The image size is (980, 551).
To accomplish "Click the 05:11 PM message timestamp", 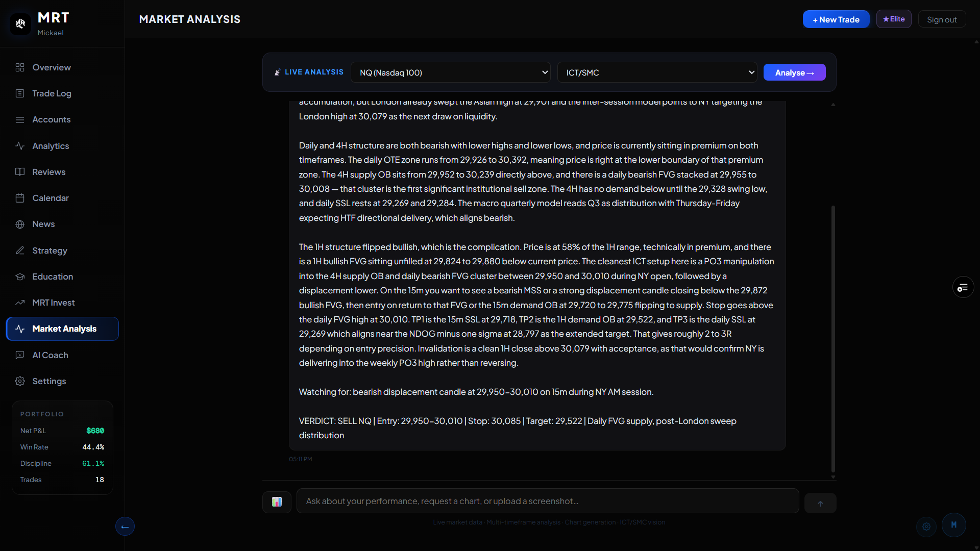I will point(301,459).
